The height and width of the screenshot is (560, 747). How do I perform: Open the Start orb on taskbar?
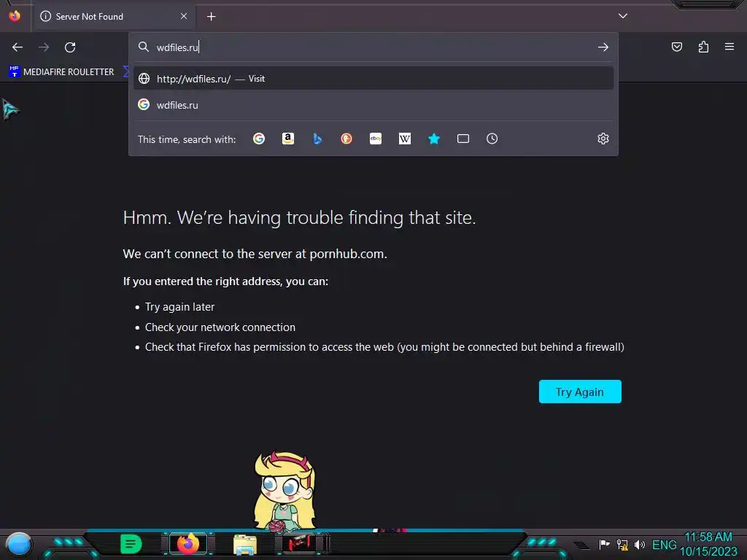19,544
